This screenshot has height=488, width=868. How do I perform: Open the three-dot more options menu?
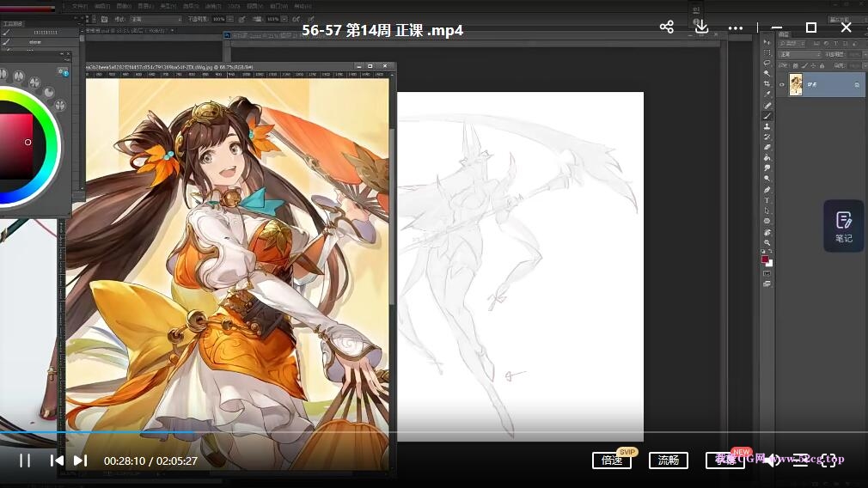point(735,27)
